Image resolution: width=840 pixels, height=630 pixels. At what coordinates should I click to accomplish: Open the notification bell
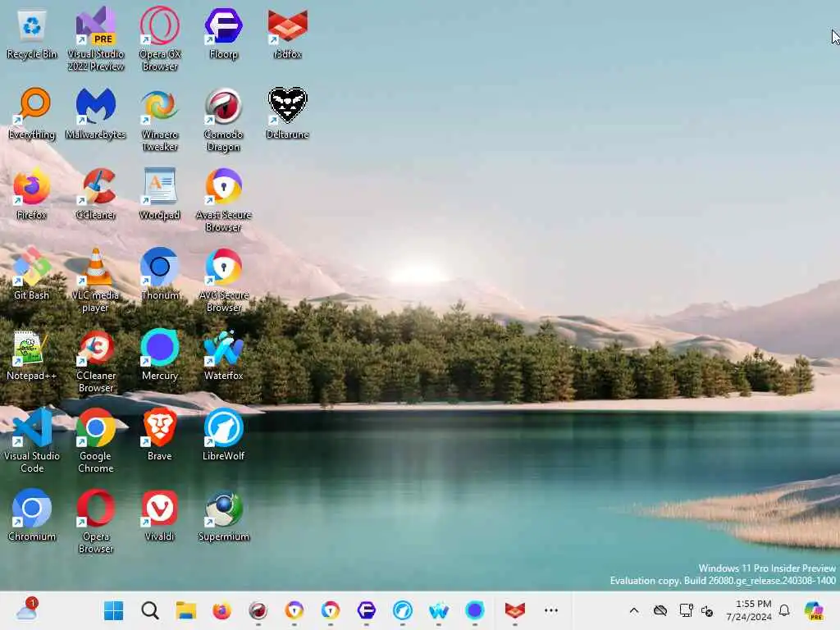tap(784, 610)
